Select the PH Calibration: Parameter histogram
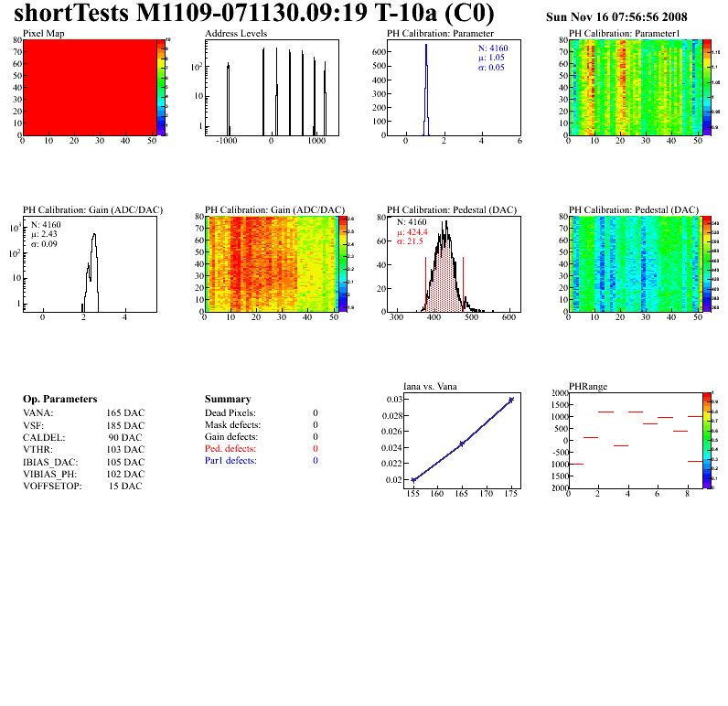This screenshot has height=706, width=728. [x=454, y=87]
